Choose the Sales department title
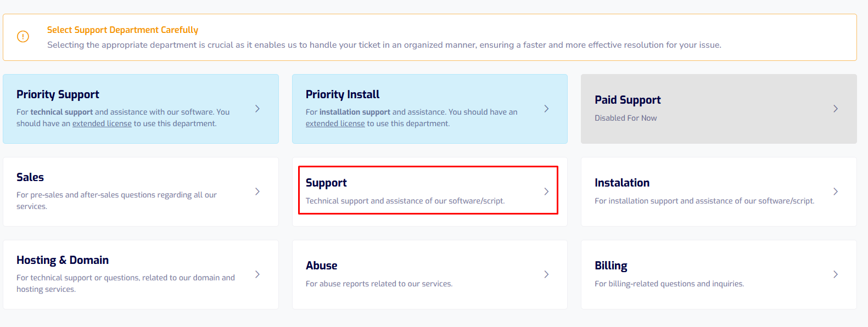This screenshot has height=327, width=868. click(30, 177)
